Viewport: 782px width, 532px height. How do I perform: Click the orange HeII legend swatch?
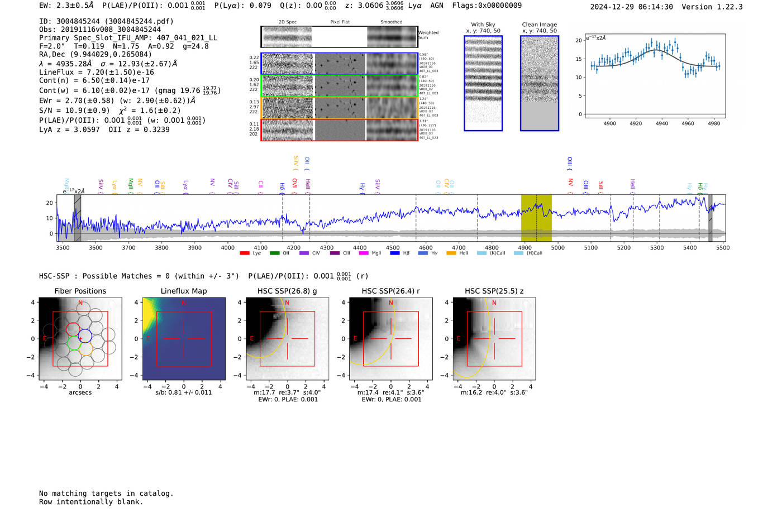tap(451, 253)
